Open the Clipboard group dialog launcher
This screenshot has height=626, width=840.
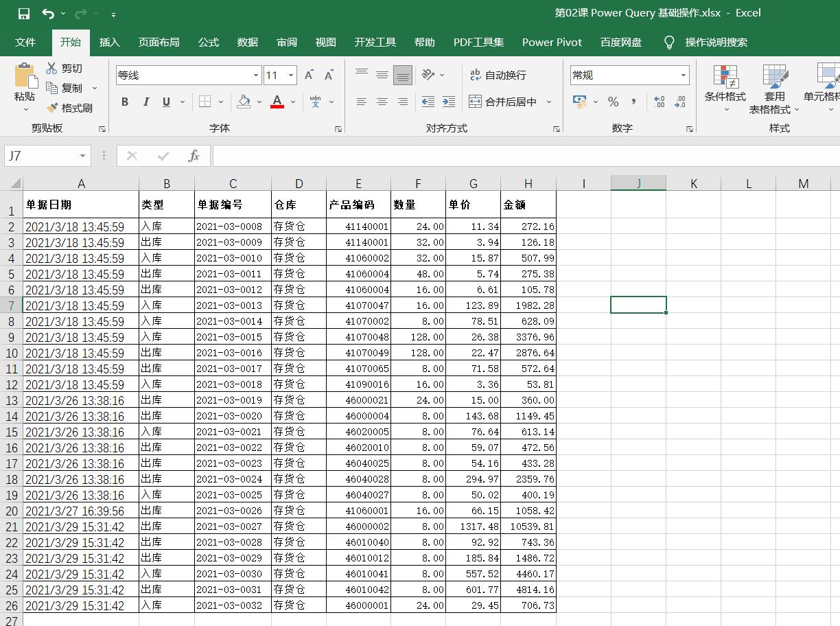(x=102, y=129)
